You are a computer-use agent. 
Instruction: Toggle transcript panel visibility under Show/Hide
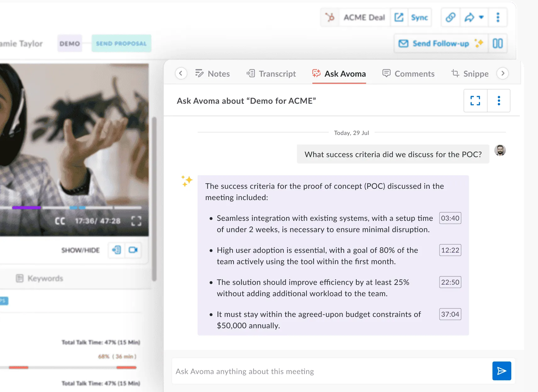[x=117, y=250]
